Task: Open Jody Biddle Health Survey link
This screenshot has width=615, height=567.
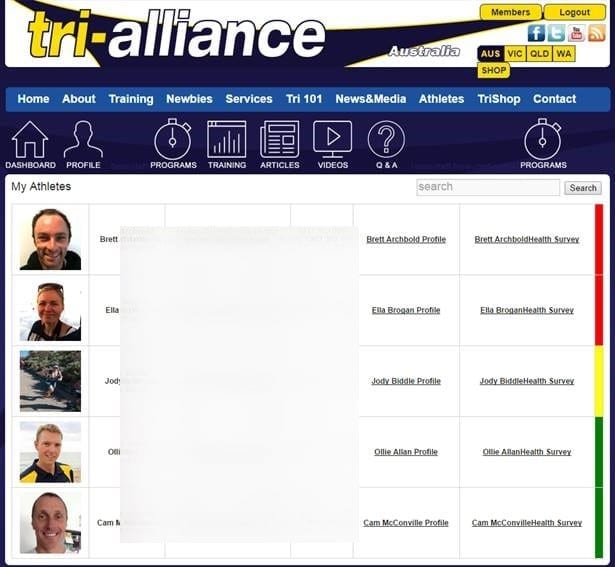Action: click(x=527, y=381)
